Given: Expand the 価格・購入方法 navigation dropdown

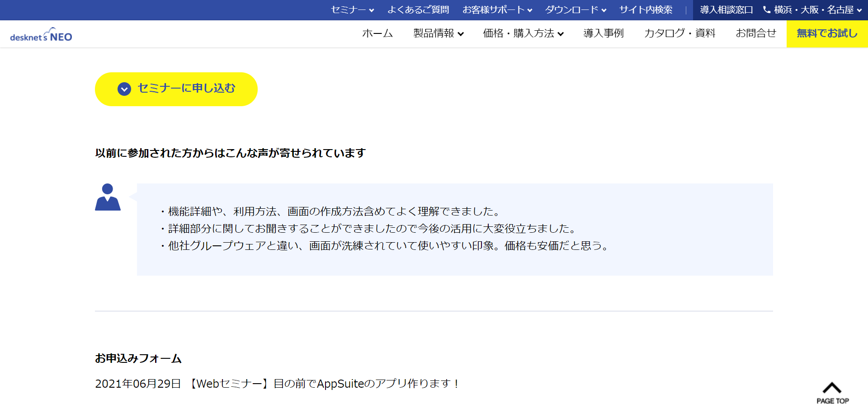Looking at the screenshot, I should pos(523,33).
